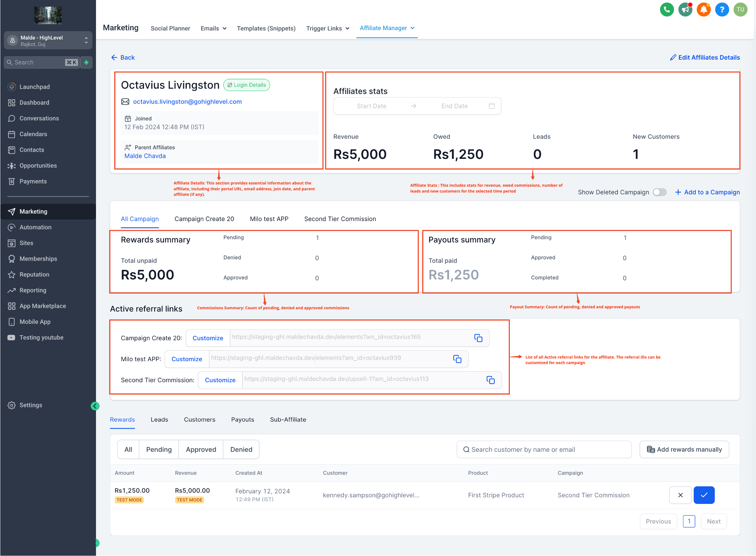This screenshot has width=756, height=556.
Task: Customize the Second Tier Commission link
Action: (x=220, y=380)
